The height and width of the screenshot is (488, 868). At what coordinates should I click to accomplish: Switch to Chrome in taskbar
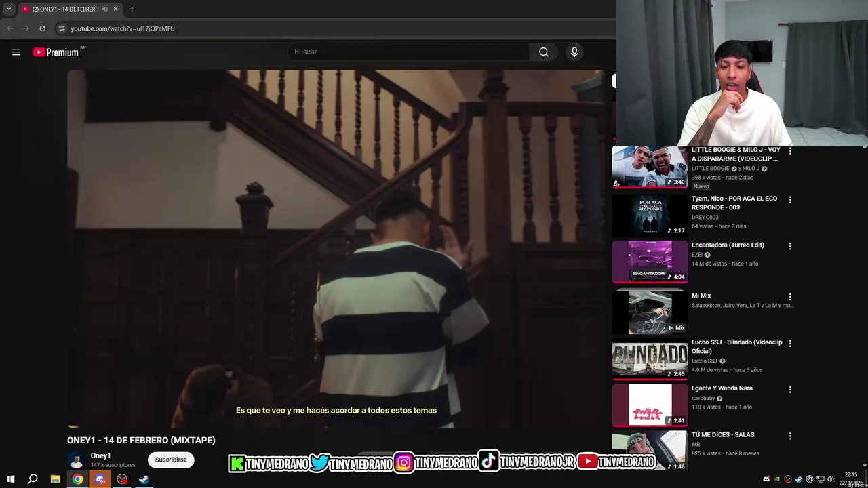point(78,479)
